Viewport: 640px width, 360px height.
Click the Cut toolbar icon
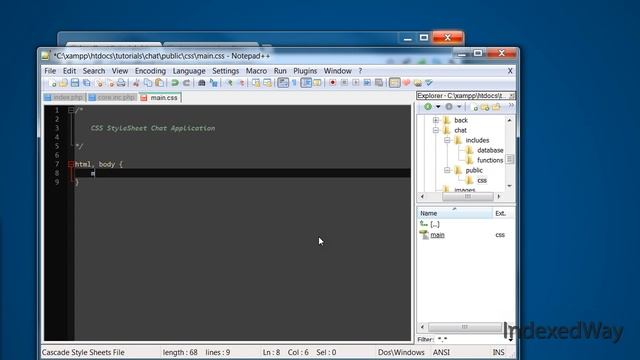click(136, 83)
